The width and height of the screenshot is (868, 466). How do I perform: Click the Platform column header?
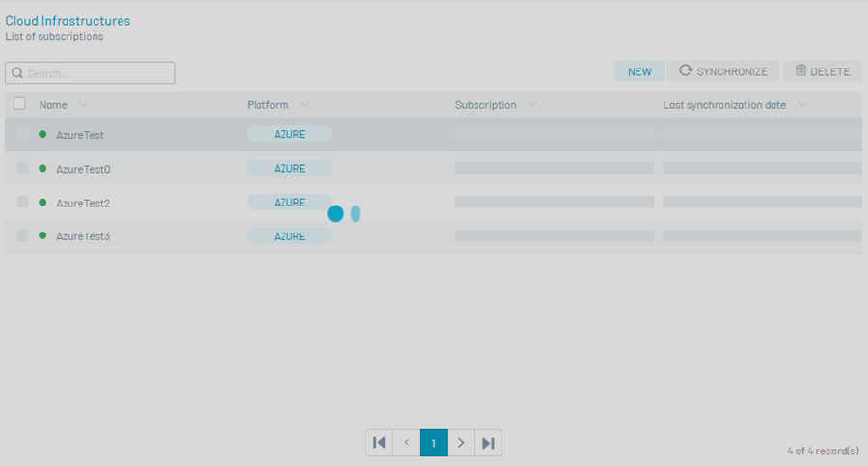268,105
